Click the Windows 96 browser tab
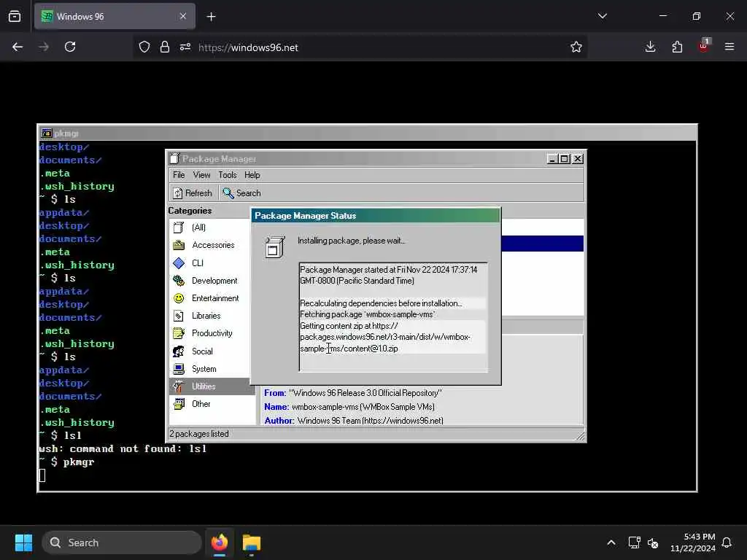The width and height of the screenshot is (747, 560). (x=115, y=17)
